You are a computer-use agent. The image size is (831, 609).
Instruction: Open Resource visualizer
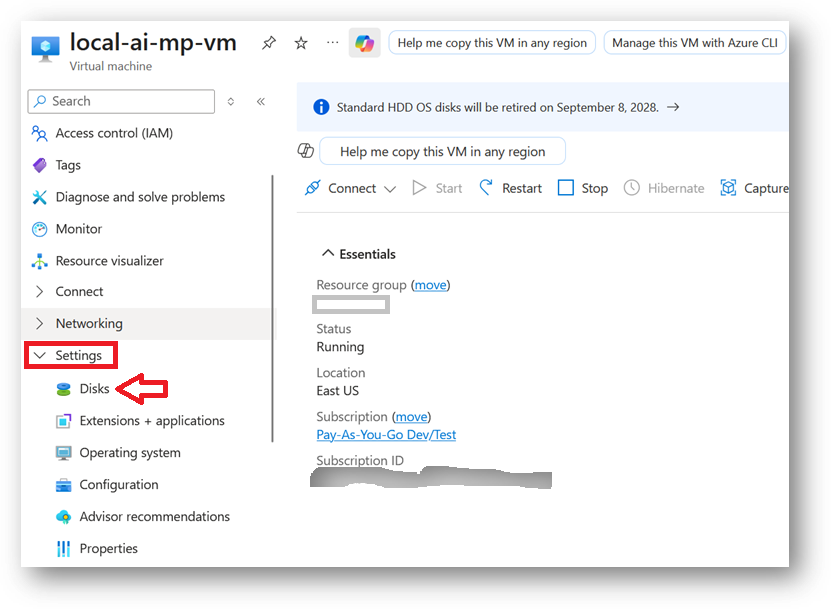pyautogui.click(x=109, y=261)
